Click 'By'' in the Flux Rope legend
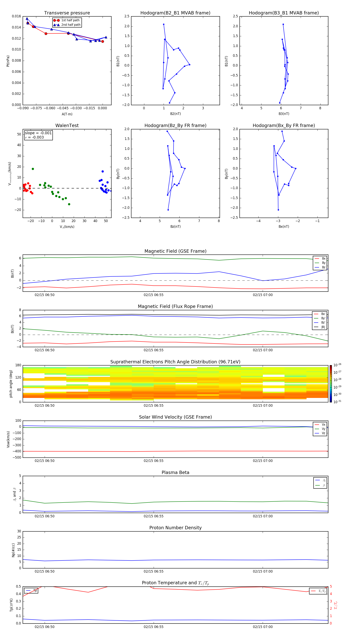This screenshot has height=644, width=351. [323, 318]
